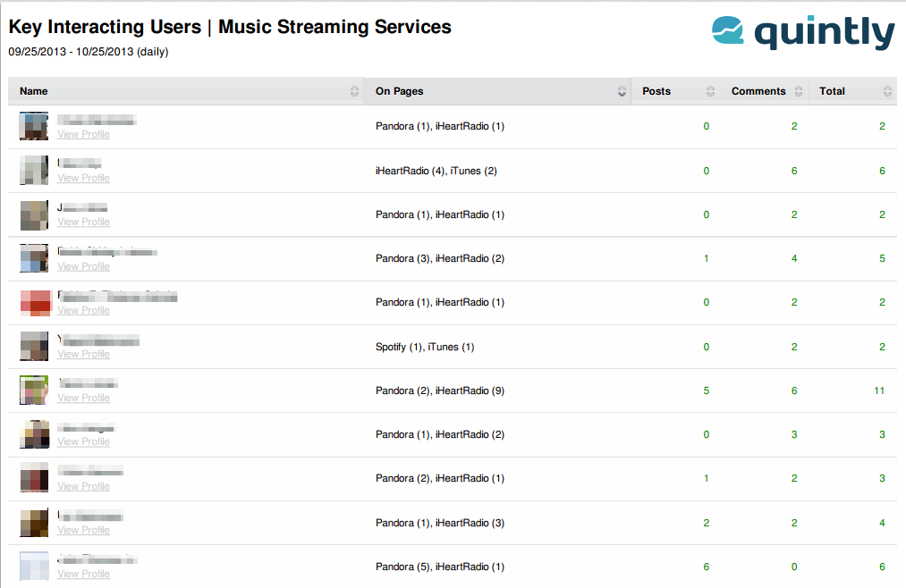Click Total value 4 in Pandora (1), iHeartRadio (3) row

point(882,523)
